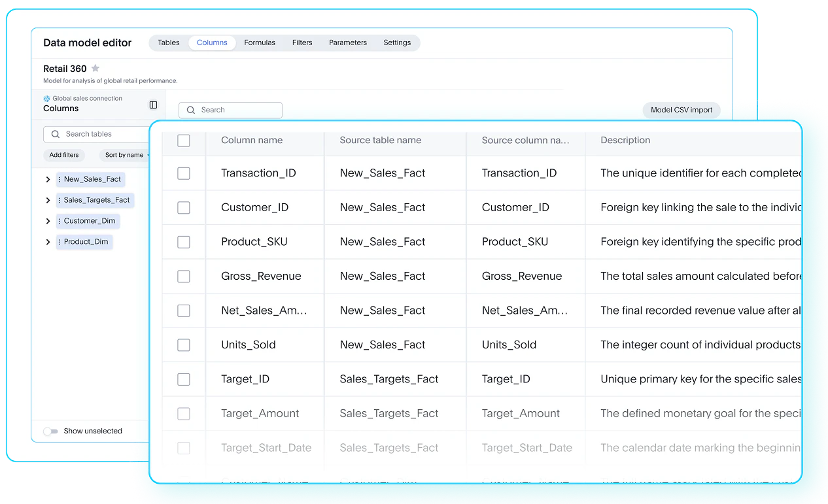The height and width of the screenshot is (504, 828).
Task: Click the snowflake connection icon
Action: [46, 99]
